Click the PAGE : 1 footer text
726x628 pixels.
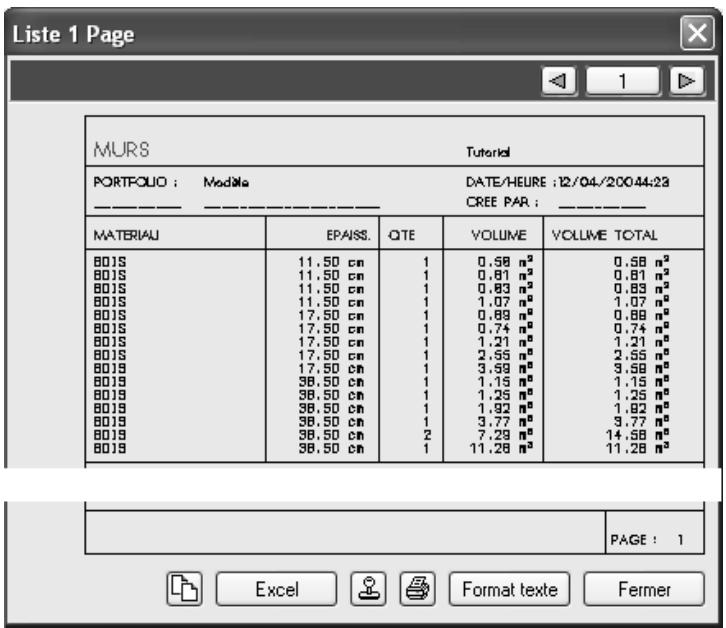647,540
